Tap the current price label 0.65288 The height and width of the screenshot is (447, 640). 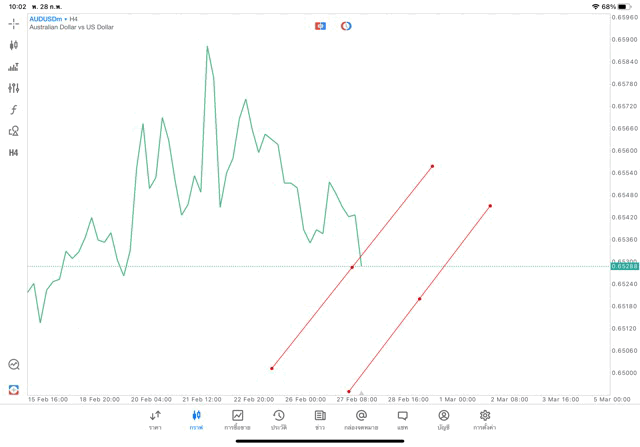(624, 266)
